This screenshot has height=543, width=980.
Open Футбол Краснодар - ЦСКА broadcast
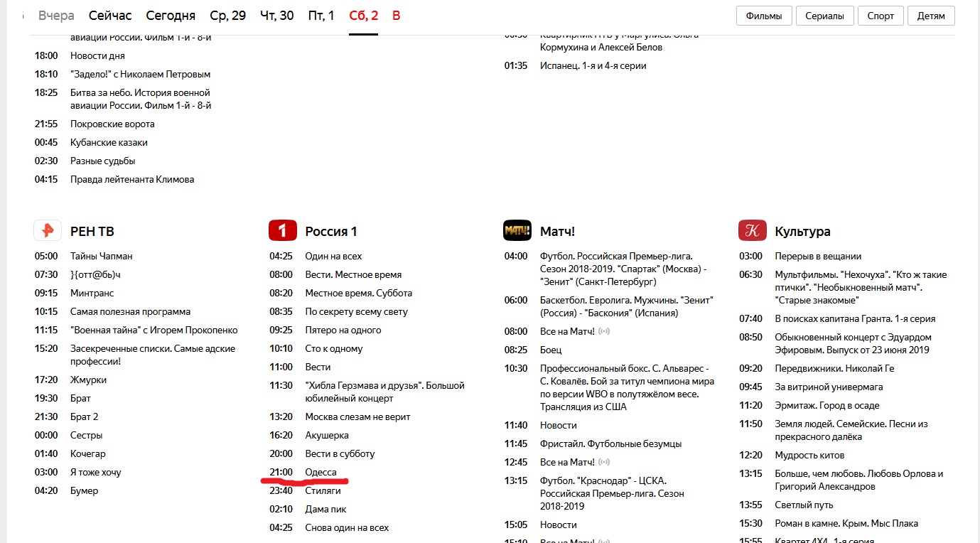click(x=613, y=493)
